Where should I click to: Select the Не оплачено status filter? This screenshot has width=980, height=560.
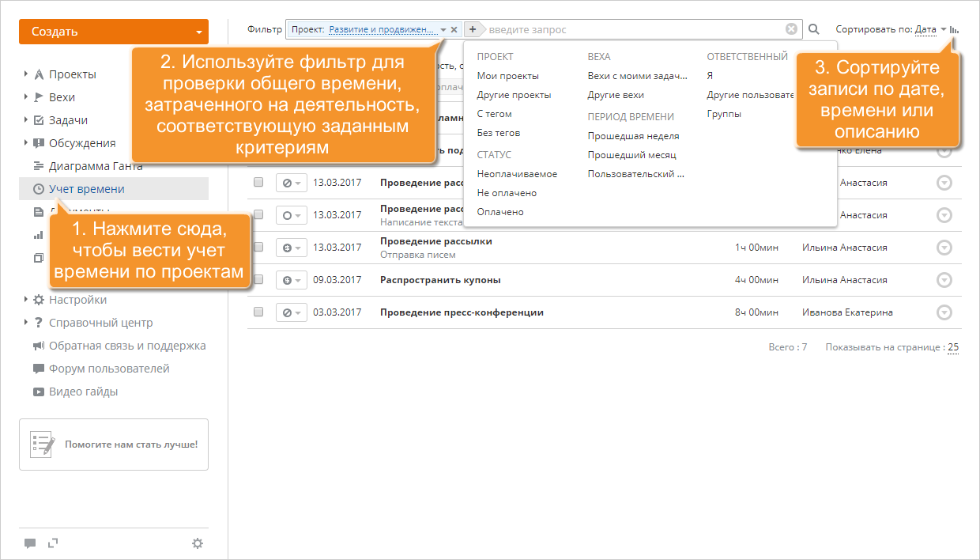pyautogui.click(x=507, y=193)
